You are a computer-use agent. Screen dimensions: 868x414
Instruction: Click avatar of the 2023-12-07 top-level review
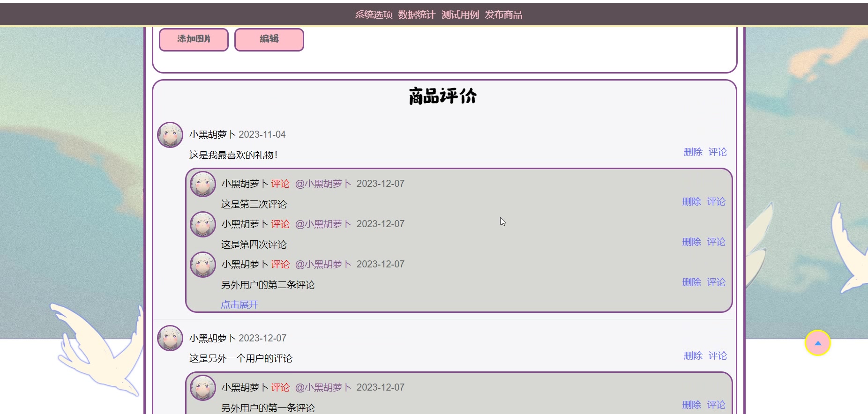coord(170,338)
